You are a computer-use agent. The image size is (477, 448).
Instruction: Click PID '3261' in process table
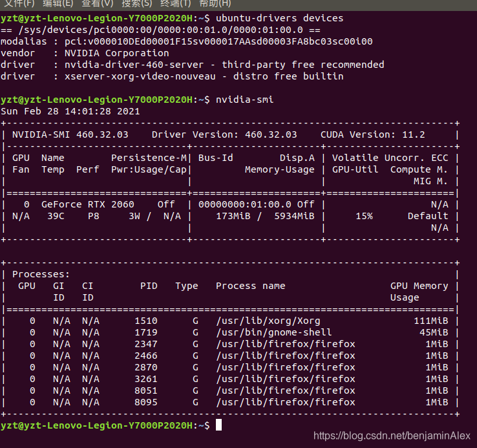pyautogui.click(x=146, y=379)
